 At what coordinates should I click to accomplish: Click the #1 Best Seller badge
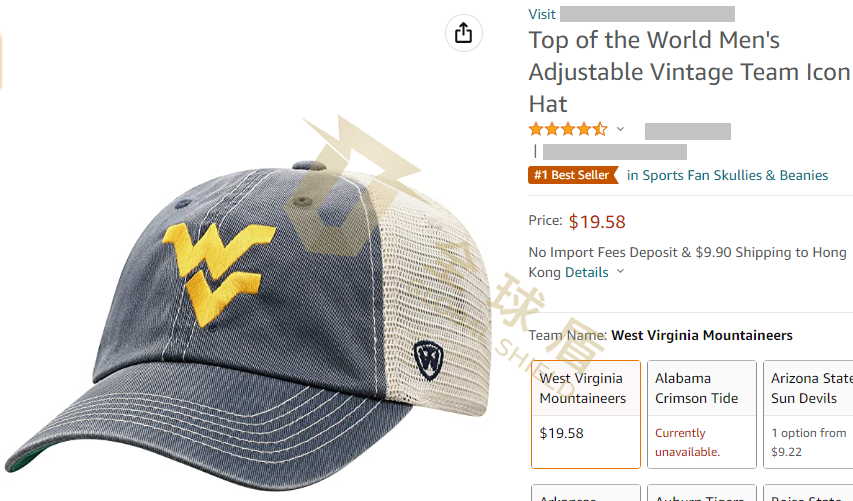coord(573,175)
